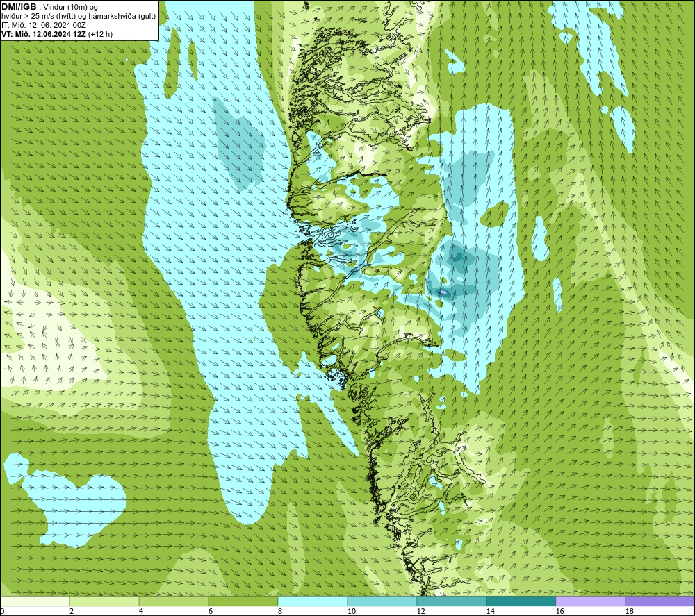
Task: Click the 10–12 m/s teal legend swatch
Action: coord(382,601)
